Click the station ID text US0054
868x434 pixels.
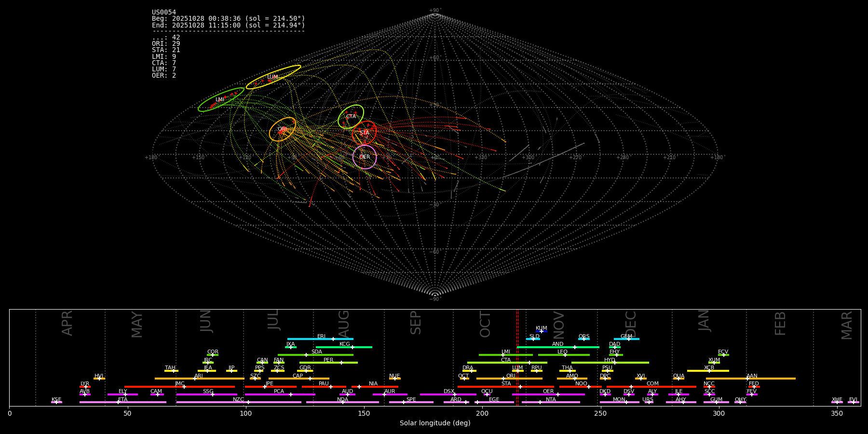[164, 13]
